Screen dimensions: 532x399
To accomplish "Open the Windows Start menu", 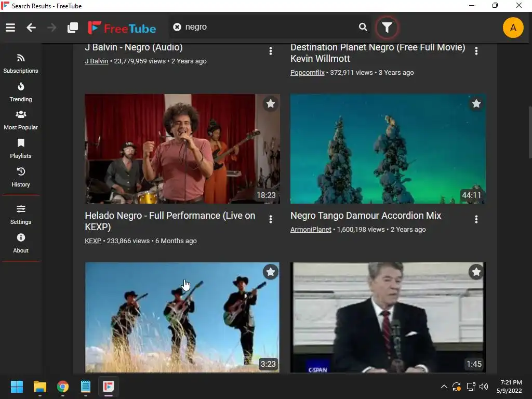I will 17,387.
